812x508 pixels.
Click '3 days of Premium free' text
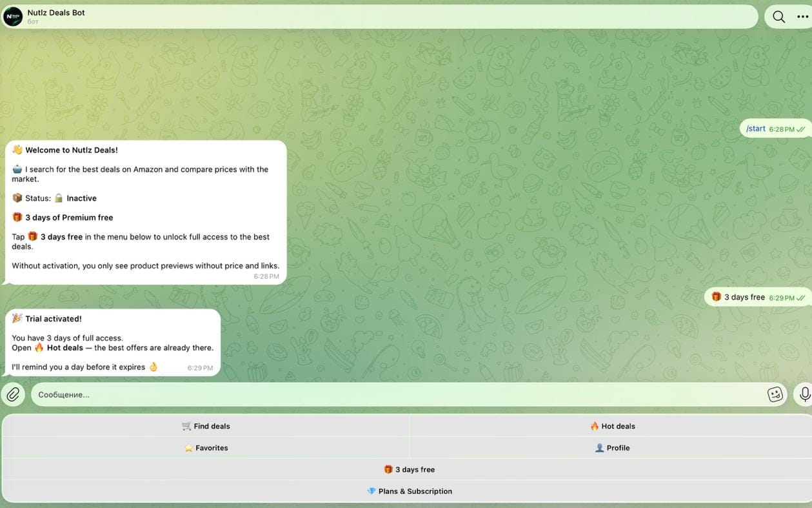click(69, 218)
